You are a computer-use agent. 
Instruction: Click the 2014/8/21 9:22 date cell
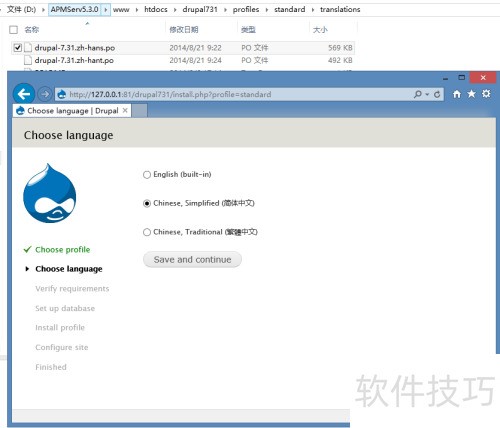195,48
